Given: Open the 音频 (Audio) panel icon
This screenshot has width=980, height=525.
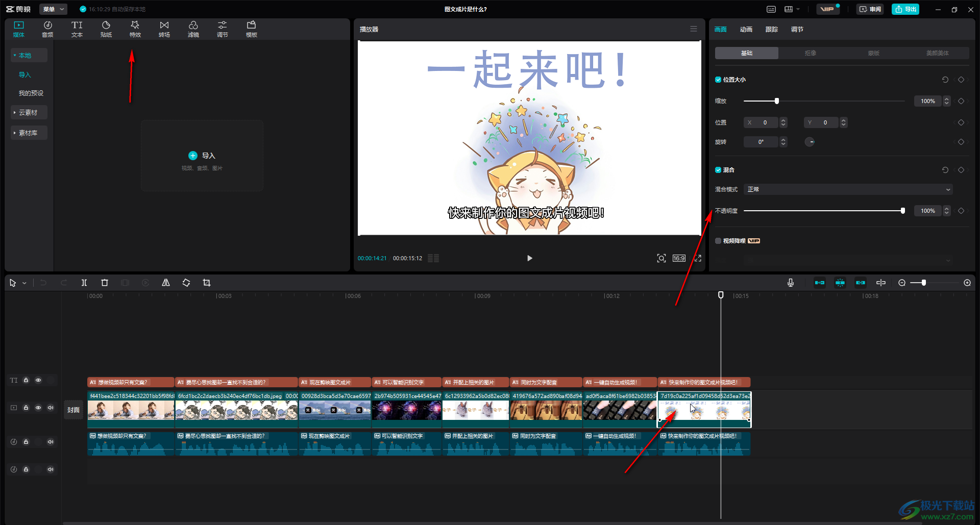Looking at the screenshot, I should click(x=47, y=29).
